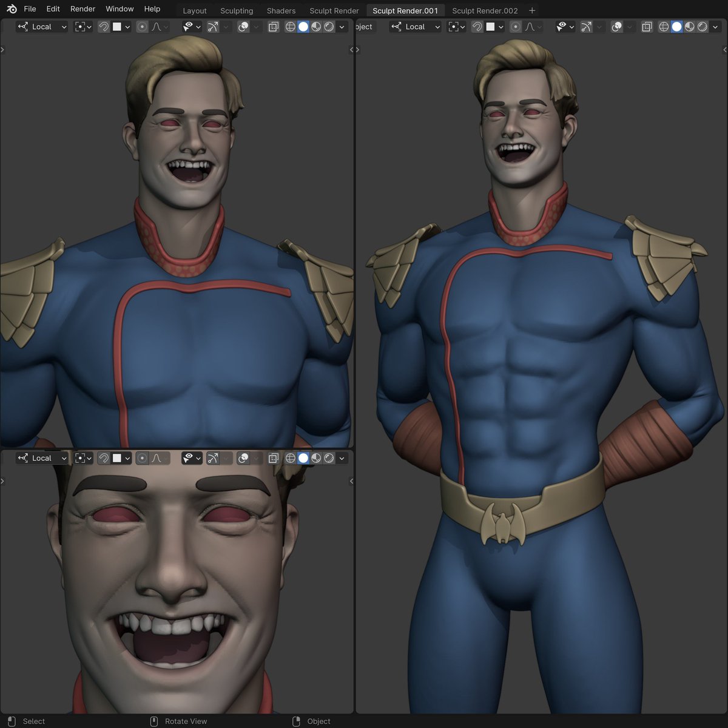728x728 pixels.
Task: Open shading options dropdown in bust viewport
Action: click(342, 27)
